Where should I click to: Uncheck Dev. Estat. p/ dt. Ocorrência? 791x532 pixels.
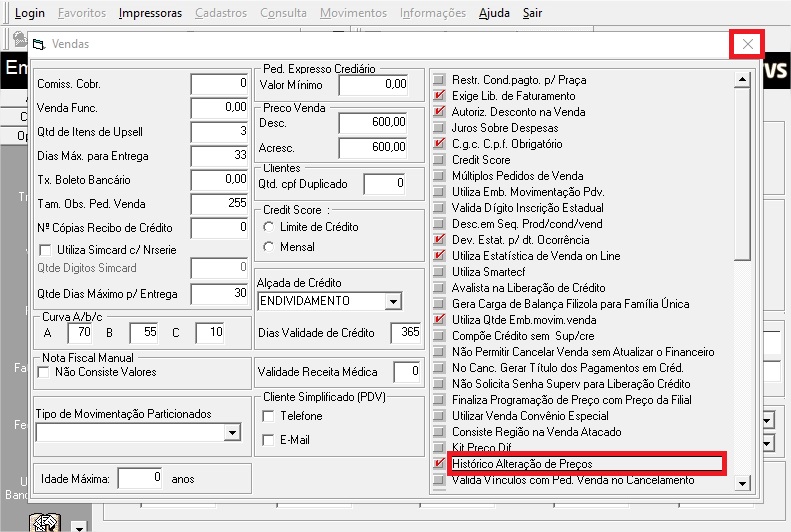439,240
